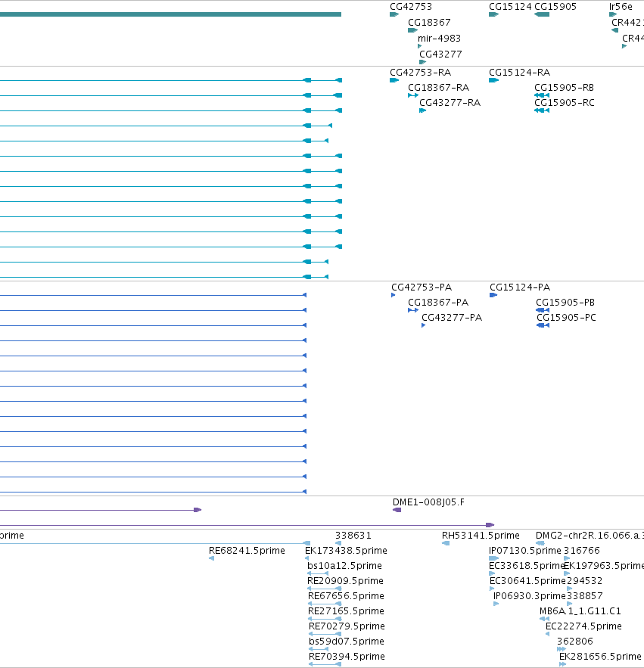The image size is (644, 668).
Task: Select EST label RH53141.5prime
Action: pyautogui.click(x=481, y=536)
